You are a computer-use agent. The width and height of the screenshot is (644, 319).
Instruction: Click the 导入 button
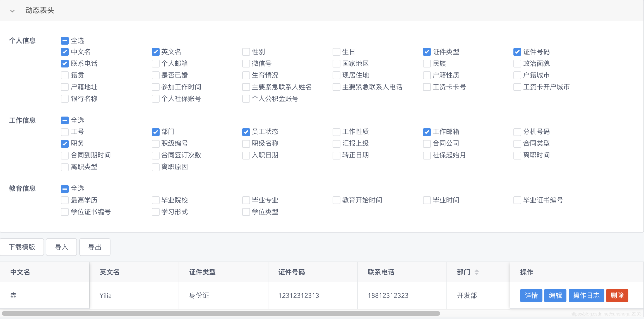coord(61,247)
